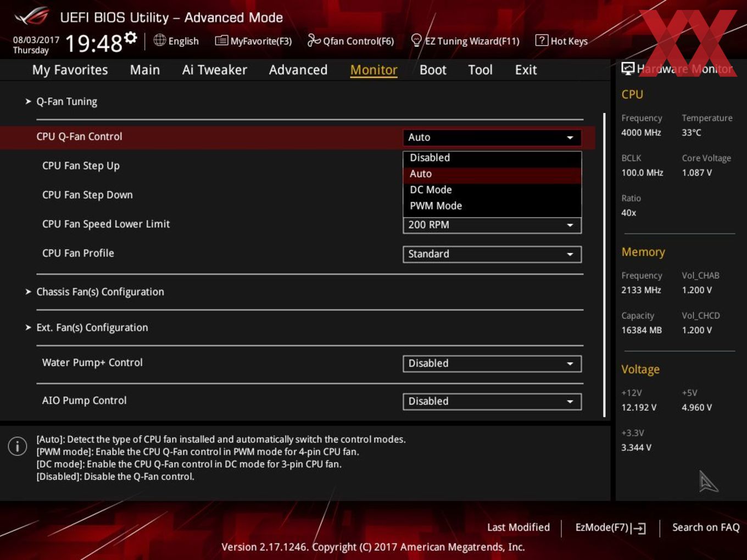Select the Monitor tab

(374, 70)
